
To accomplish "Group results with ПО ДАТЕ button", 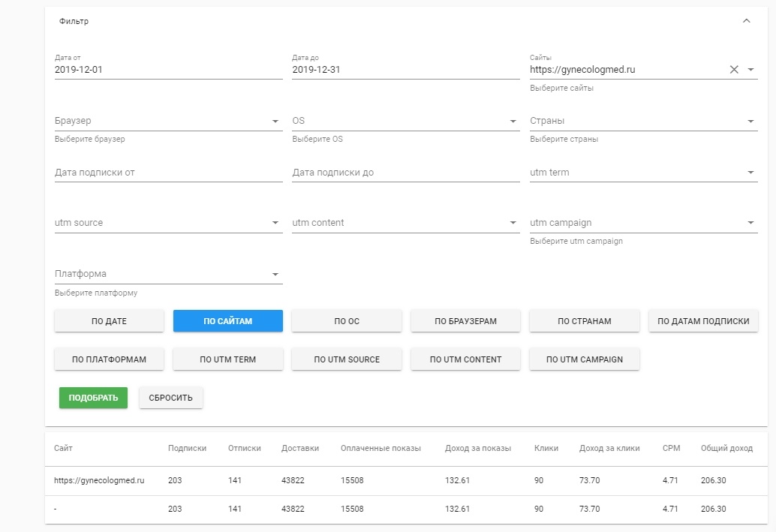I will pos(109,321).
